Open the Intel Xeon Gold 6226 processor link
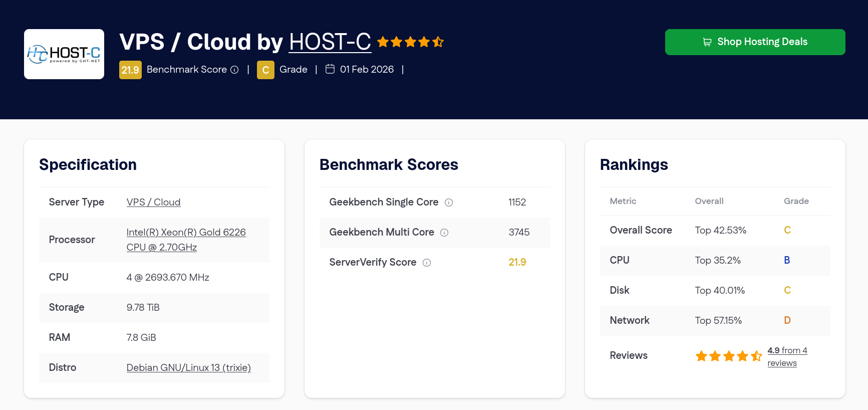This screenshot has height=410, width=868. (x=186, y=240)
